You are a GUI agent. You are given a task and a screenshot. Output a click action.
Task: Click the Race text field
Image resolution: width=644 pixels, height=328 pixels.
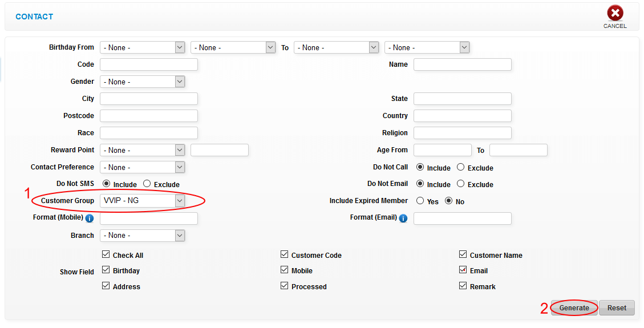pyautogui.click(x=149, y=133)
